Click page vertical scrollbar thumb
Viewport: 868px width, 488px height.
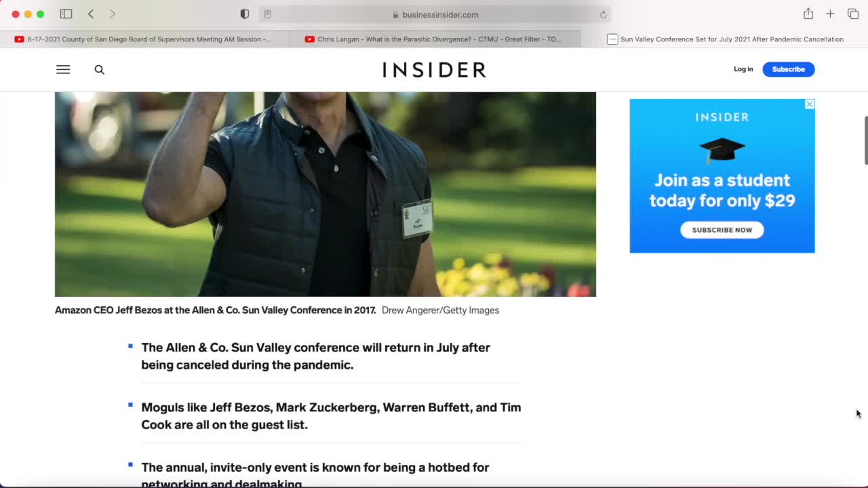pyautogui.click(x=866, y=140)
